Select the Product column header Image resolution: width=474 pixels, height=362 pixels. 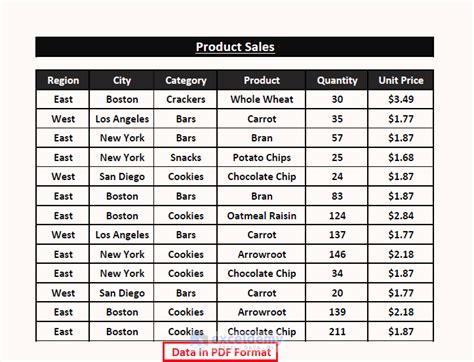(x=262, y=80)
